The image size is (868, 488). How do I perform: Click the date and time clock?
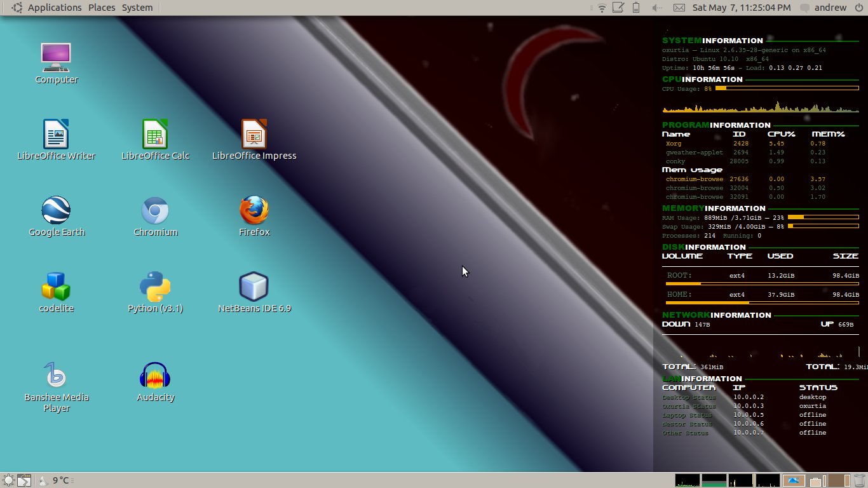click(742, 8)
